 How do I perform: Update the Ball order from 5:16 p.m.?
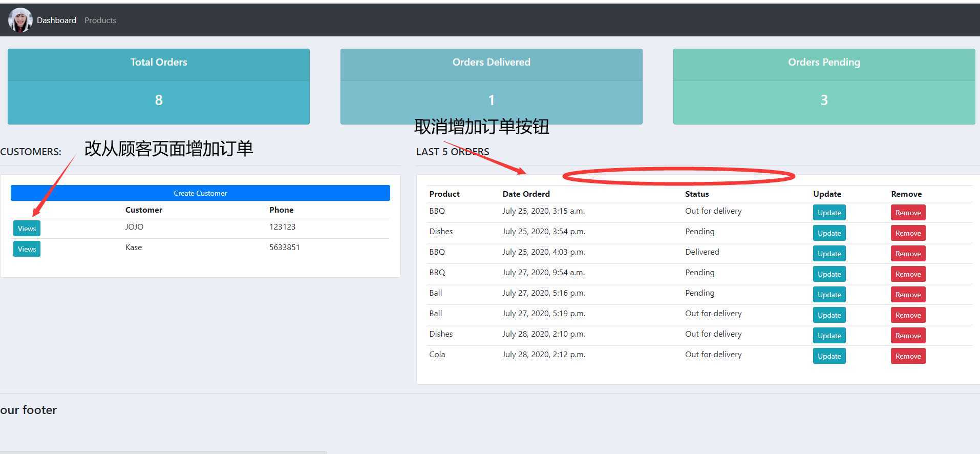click(829, 295)
